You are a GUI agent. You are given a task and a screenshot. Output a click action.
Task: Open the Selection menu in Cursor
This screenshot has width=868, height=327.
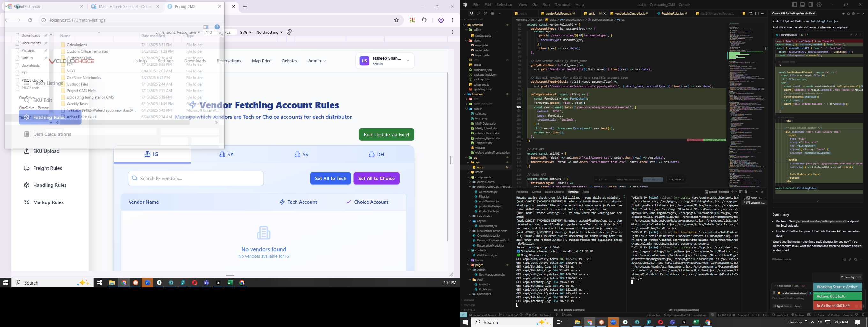[505, 5]
